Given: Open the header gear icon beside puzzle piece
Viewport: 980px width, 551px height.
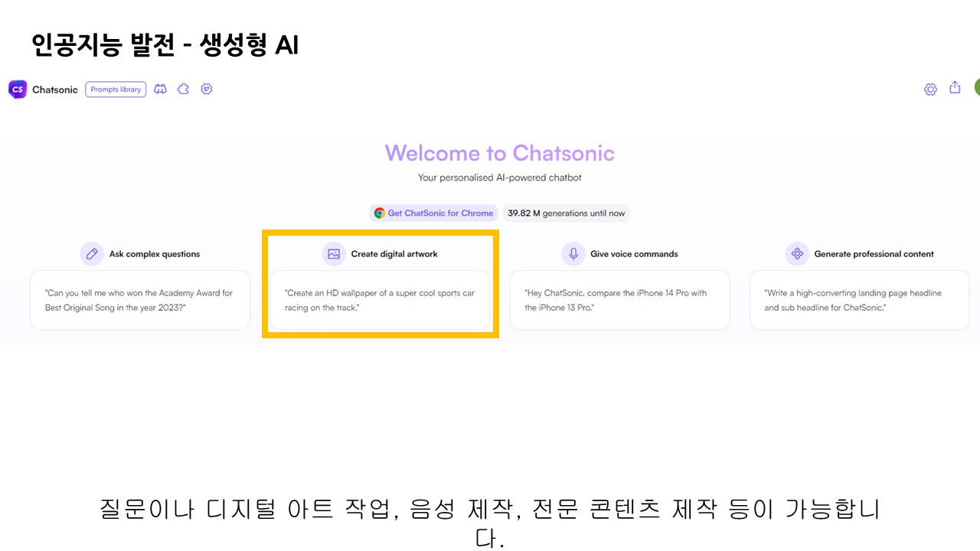Looking at the screenshot, I should 207,90.
